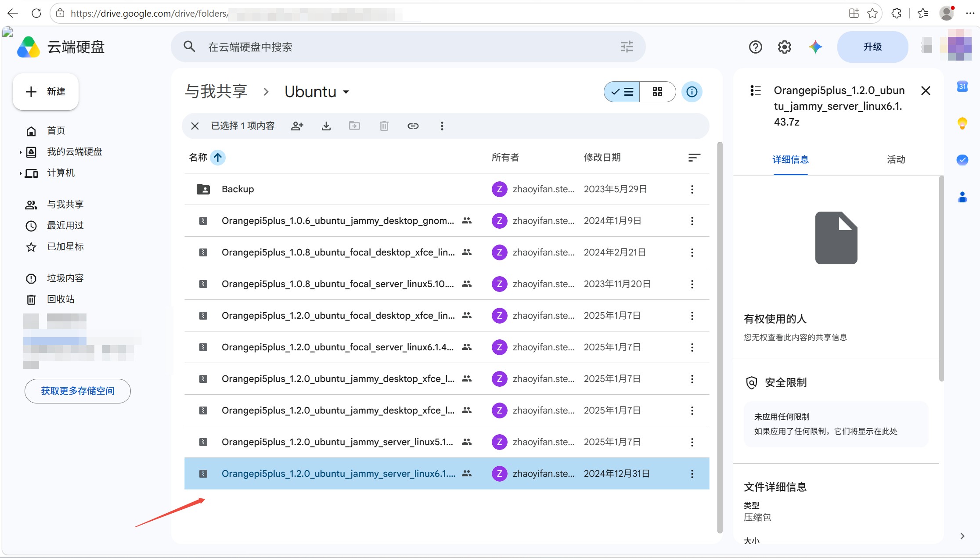Open 已加星标 in left sidebar
The height and width of the screenshot is (558, 980).
(65, 246)
